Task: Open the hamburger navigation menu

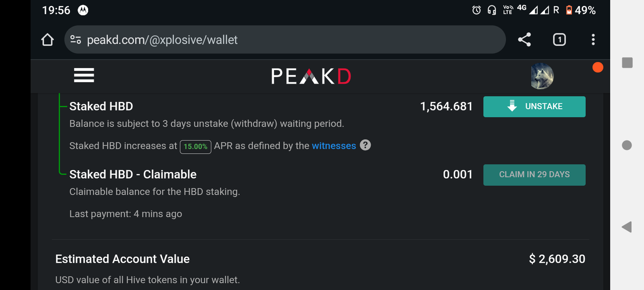Action: tap(84, 76)
